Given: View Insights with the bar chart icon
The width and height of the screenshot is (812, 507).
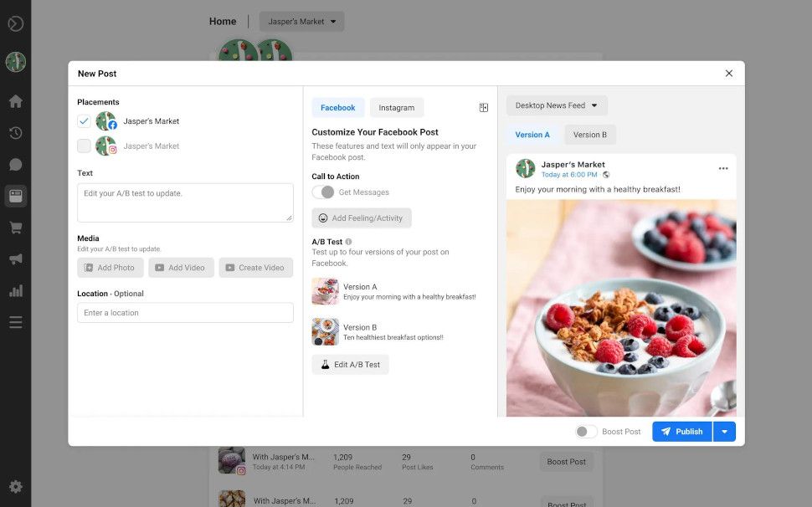Looking at the screenshot, I should pyautogui.click(x=15, y=289).
